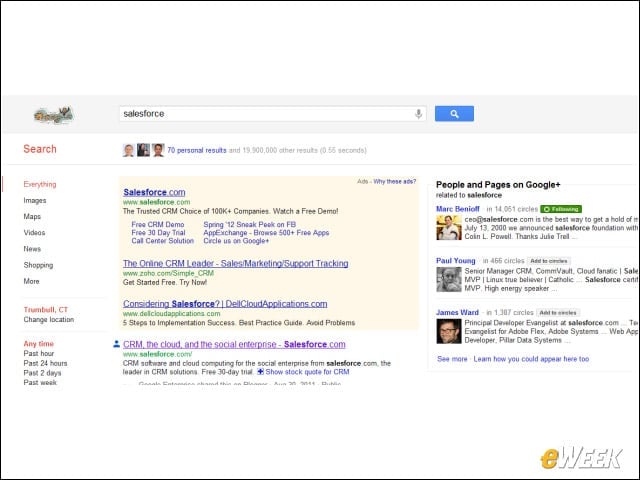Open AppExchange Browse 500+ Free Apps link

(x=266, y=233)
